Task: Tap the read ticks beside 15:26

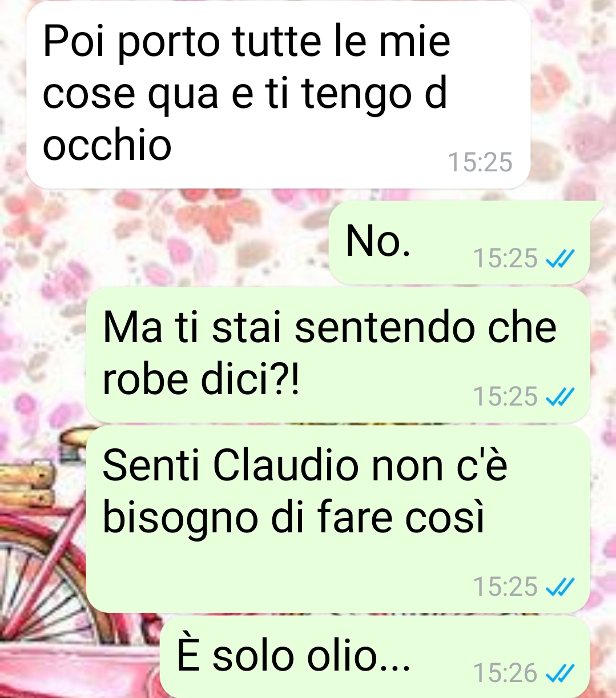Action: pos(559,673)
